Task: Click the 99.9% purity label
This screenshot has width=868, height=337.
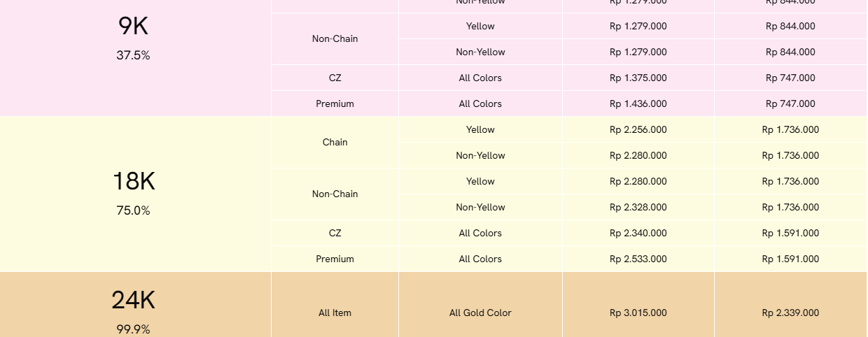Action: point(134,329)
